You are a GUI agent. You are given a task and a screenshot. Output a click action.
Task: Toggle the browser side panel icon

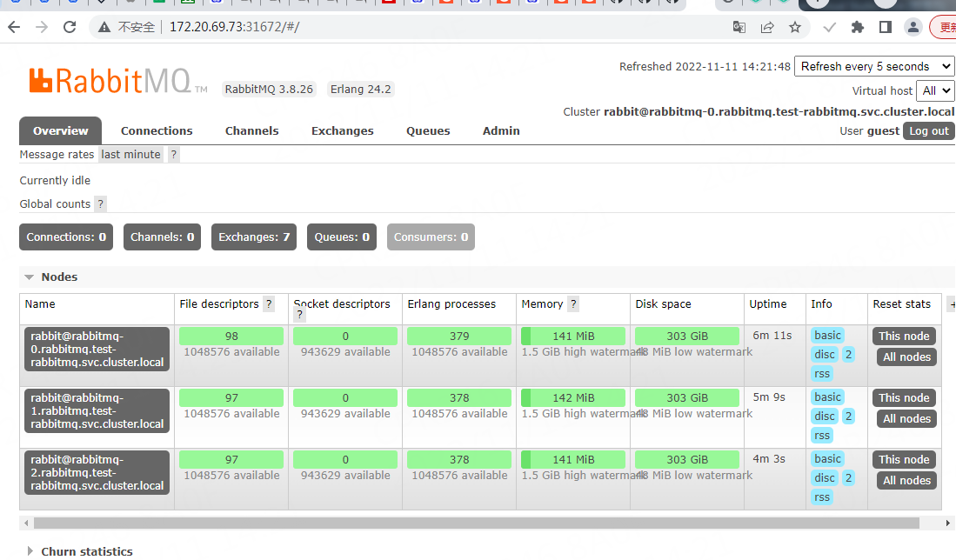(x=886, y=27)
